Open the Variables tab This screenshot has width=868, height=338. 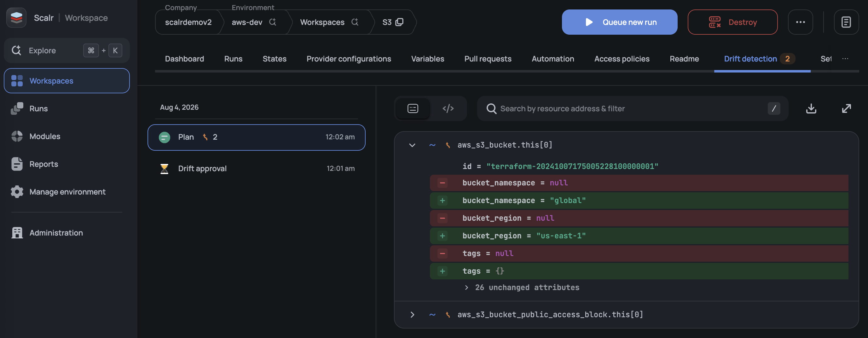pos(428,59)
